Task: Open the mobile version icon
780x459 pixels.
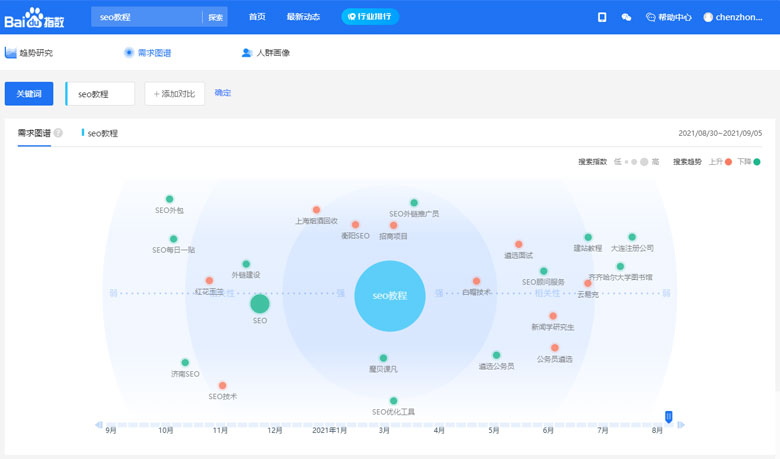Action: tap(602, 17)
